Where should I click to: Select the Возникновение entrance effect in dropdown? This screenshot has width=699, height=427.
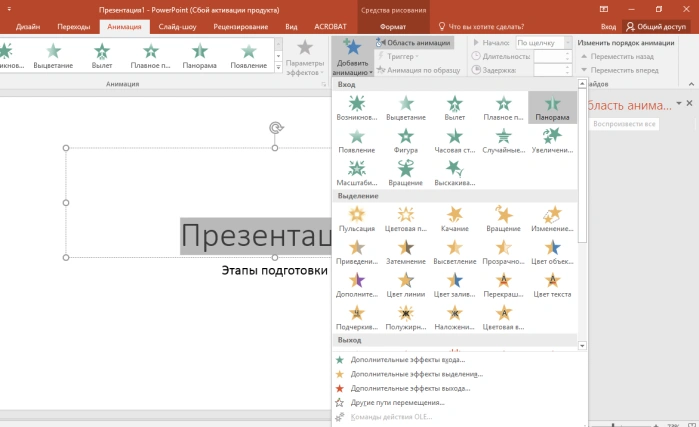click(x=357, y=108)
